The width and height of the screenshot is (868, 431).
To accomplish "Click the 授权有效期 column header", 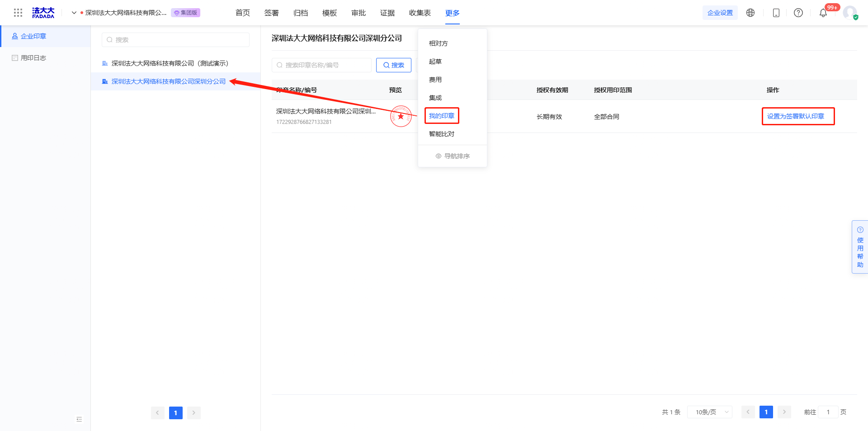I will click(x=552, y=90).
